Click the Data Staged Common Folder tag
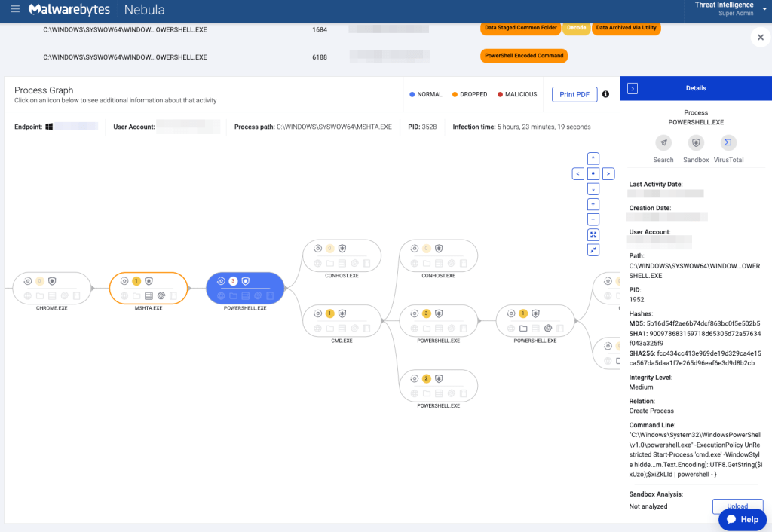This screenshot has height=532, width=772. point(521,28)
